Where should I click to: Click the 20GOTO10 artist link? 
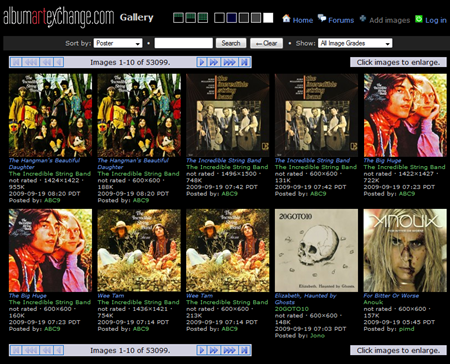point(292,309)
